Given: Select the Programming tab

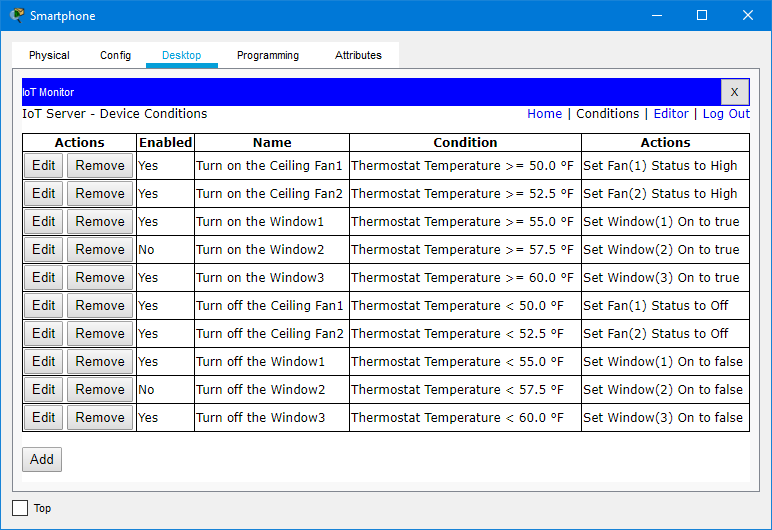Looking at the screenshot, I should (267, 56).
